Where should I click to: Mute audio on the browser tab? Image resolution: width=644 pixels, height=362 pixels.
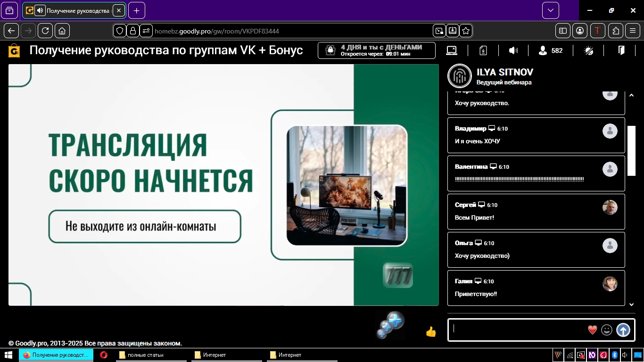tap(39, 10)
